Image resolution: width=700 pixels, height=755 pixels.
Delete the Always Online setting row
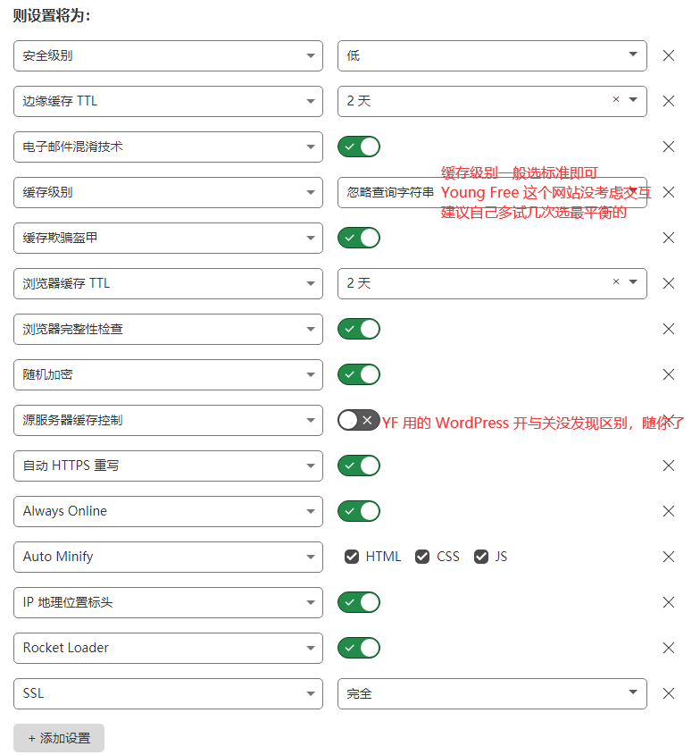pyautogui.click(x=668, y=511)
